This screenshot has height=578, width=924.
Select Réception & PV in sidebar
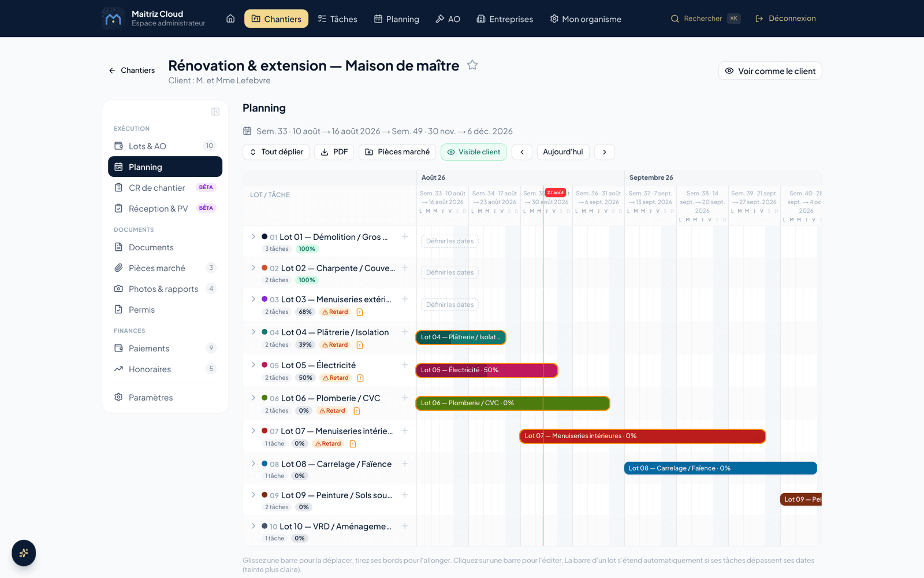pyautogui.click(x=165, y=209)
